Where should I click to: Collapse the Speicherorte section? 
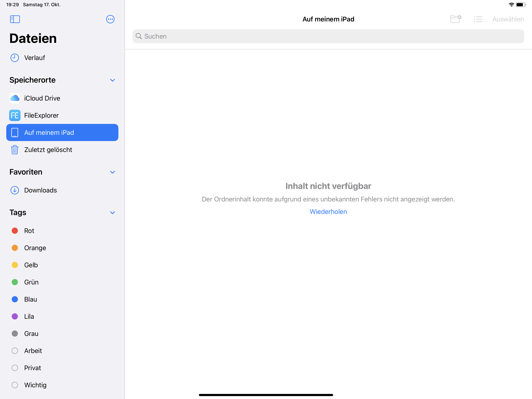pos(112,80)
